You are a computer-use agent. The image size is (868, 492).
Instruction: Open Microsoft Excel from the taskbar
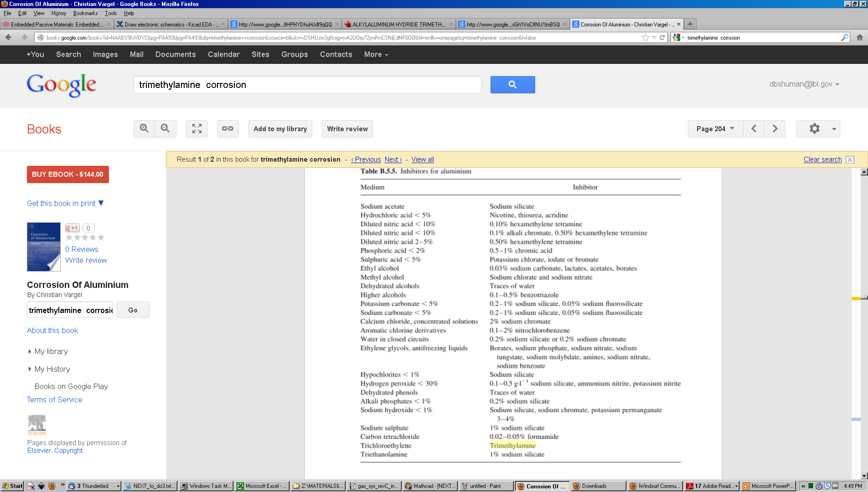[262, 486]
